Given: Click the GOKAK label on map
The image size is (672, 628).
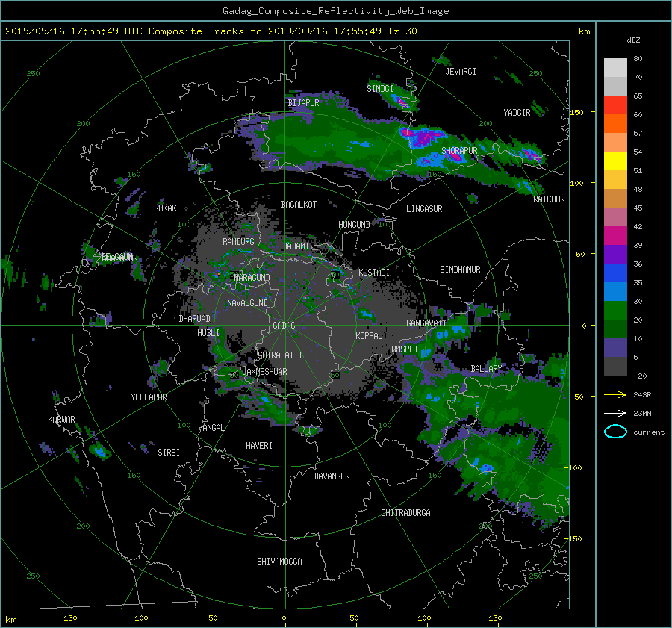Looking at the screenshot, I should click(165, 208).
